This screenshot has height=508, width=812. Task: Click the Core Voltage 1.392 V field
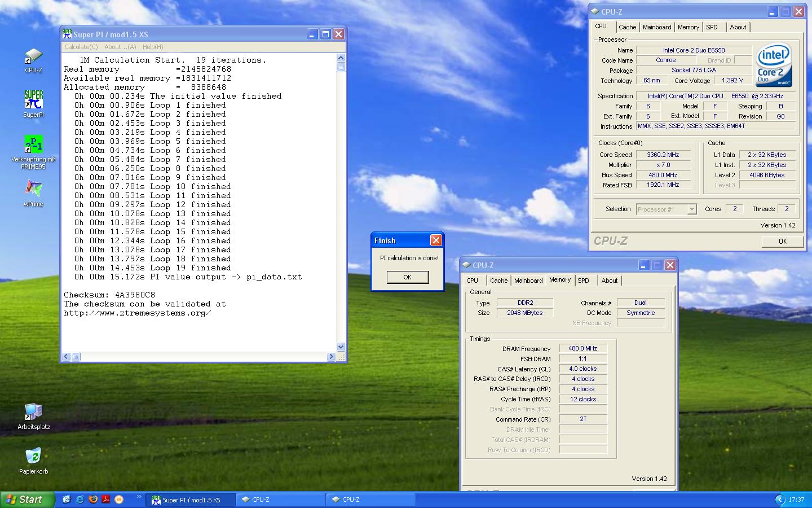pyautogui.click(x=732, y=80)
